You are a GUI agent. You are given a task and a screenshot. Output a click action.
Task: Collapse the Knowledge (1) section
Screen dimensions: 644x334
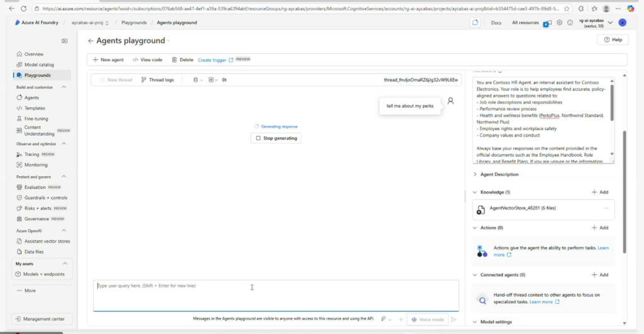[475, 192]
